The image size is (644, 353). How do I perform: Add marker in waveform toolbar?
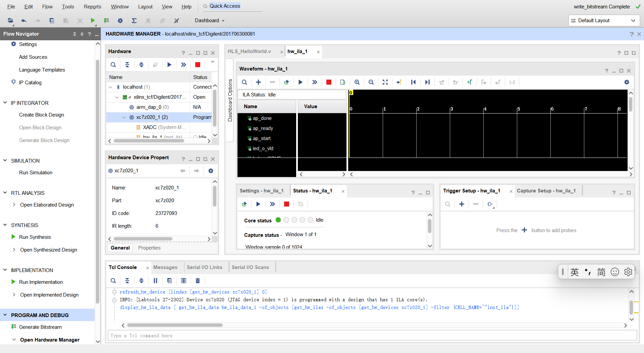tap(470, 82)
